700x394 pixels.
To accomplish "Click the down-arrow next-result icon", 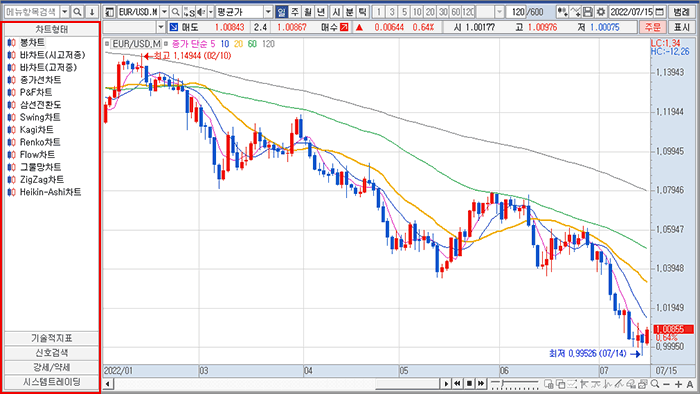I will point(92,12).
